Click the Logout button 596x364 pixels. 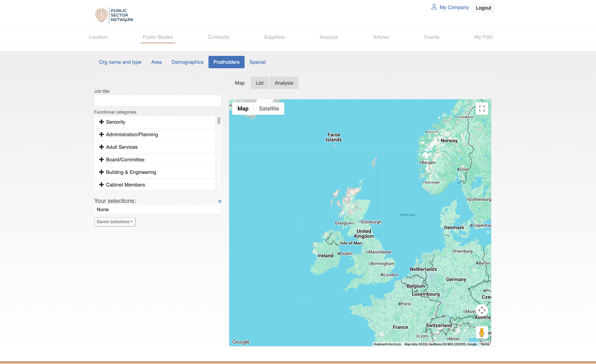(483, 8)
